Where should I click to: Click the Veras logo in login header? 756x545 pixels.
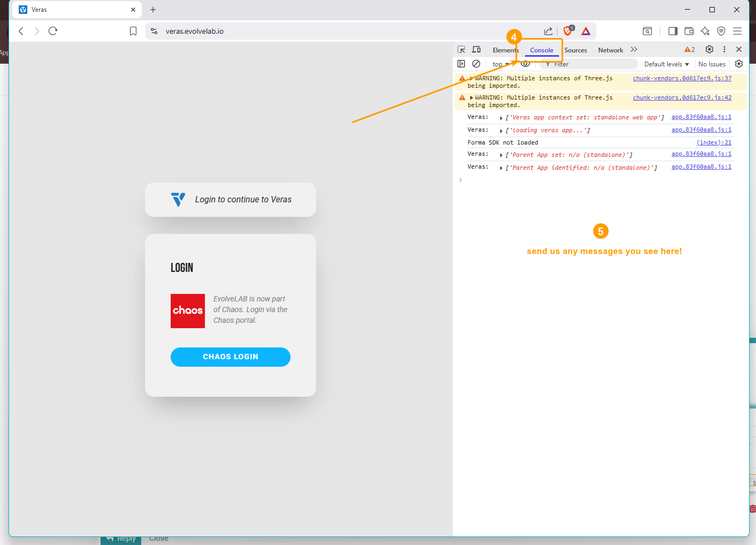[x=178, y=199]
